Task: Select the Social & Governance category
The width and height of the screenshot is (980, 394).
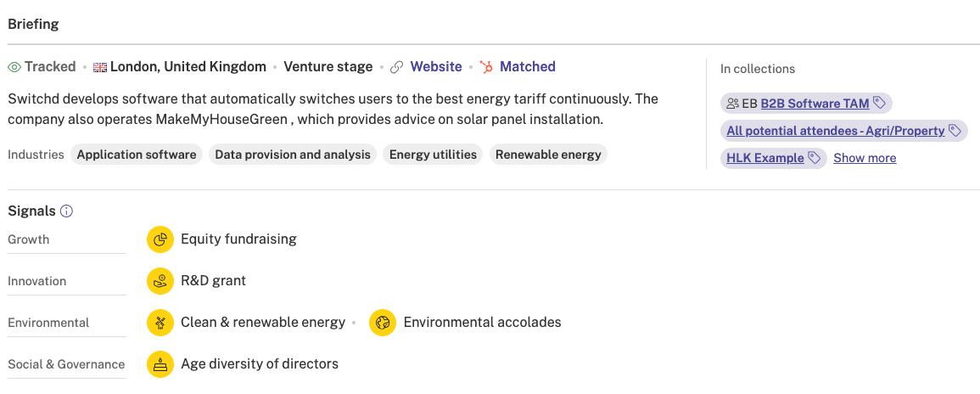Action: coord(67,364)
